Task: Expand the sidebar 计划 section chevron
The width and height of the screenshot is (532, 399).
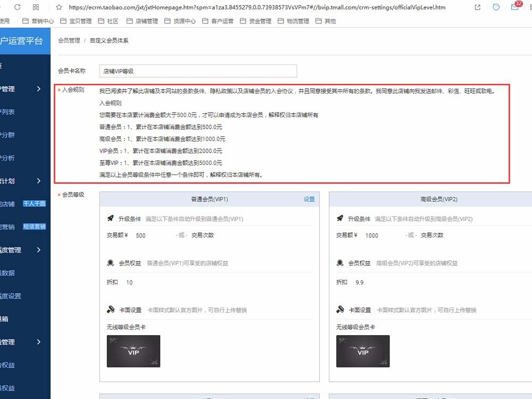Action: click(39, 181)
